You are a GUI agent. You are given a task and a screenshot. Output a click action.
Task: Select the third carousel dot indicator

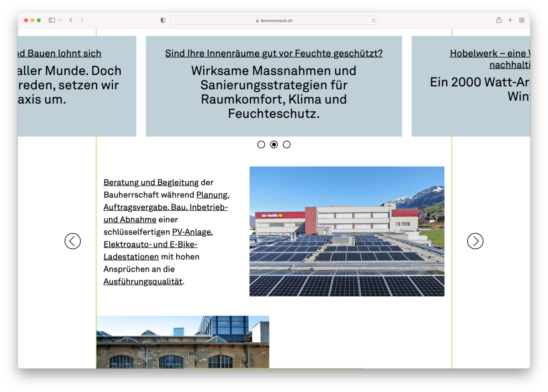pos(287,145)
